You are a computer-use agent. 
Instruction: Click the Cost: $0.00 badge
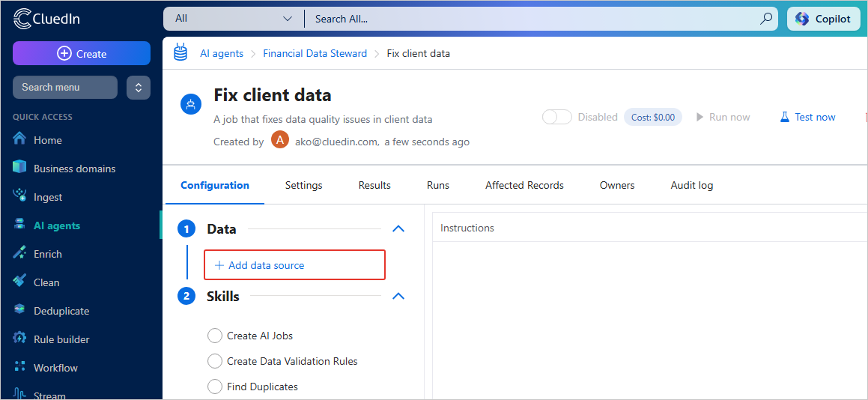pos(652,118)
